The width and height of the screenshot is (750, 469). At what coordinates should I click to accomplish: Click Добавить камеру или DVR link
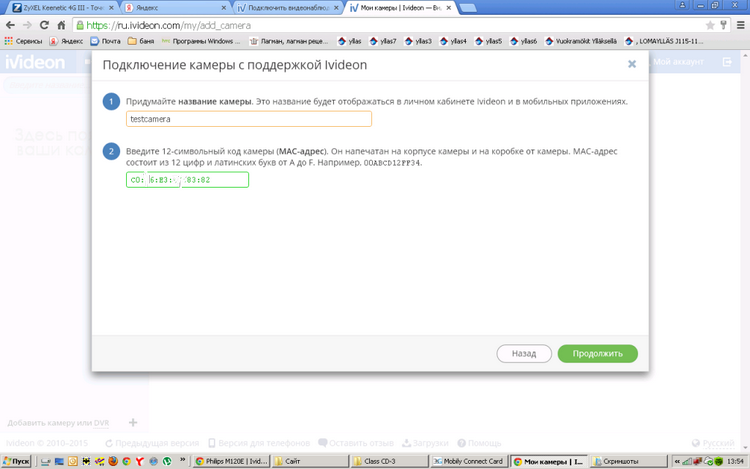(x=58, y=423)
